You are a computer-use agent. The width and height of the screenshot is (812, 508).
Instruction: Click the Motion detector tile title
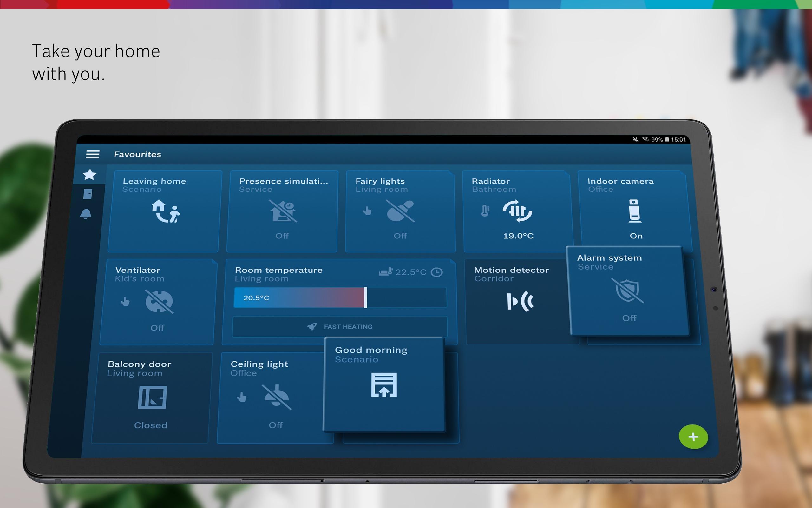(511, 270)
